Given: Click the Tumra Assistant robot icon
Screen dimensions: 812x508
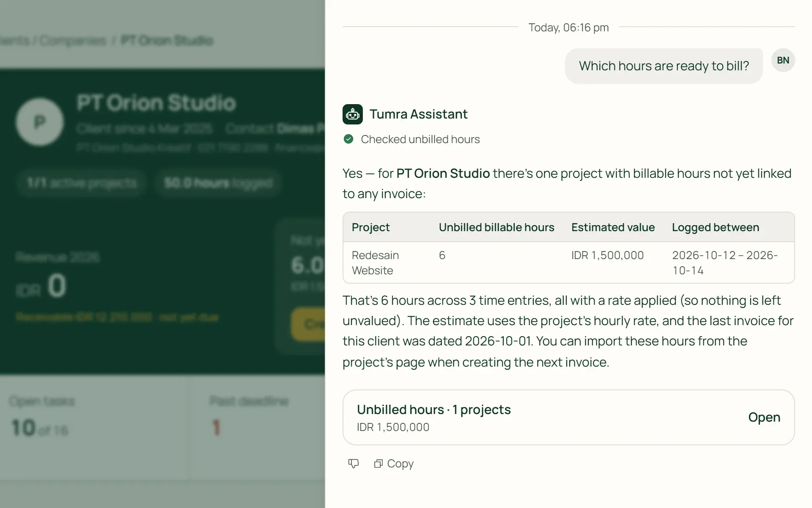Looking at the screenshot, I should (x=352, y=114).
